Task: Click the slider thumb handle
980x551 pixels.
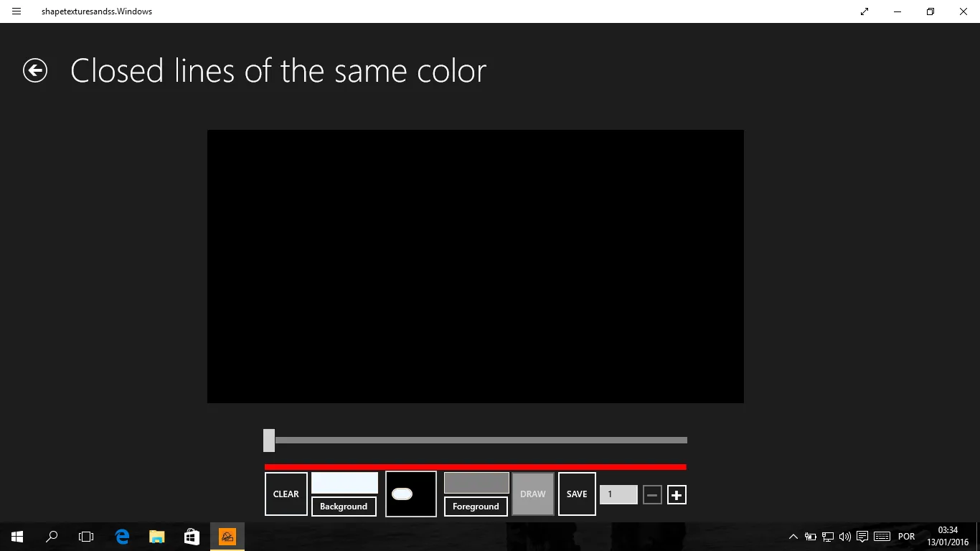Action: coord(269,441)
